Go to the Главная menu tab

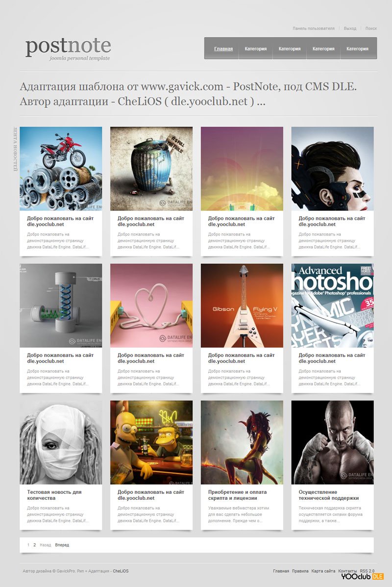pyautogui.click(x=223, y=49)
